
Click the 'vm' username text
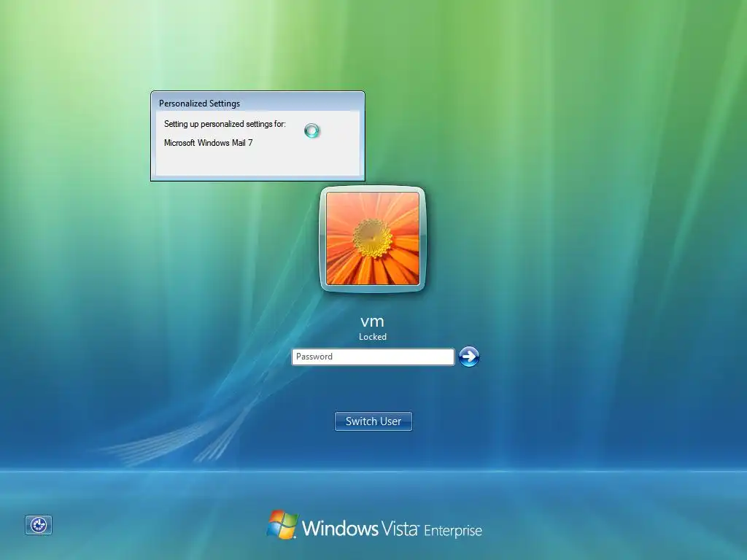click(372, 322)
